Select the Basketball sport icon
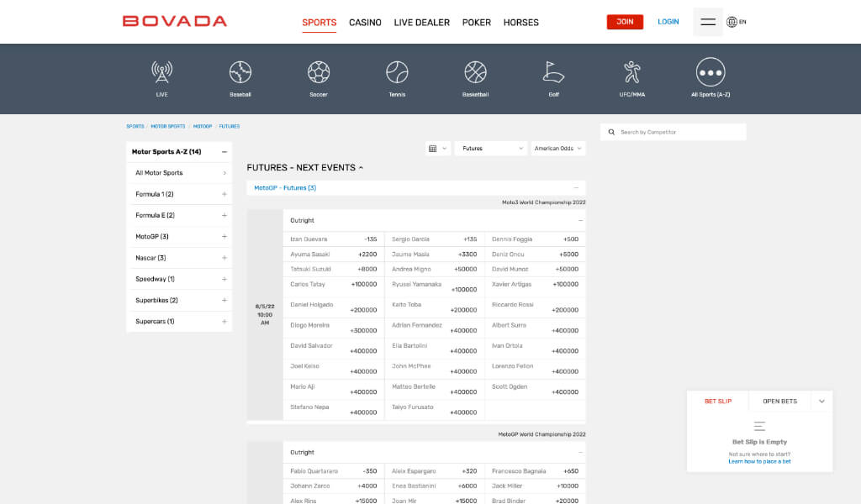 tap(476, 72)
